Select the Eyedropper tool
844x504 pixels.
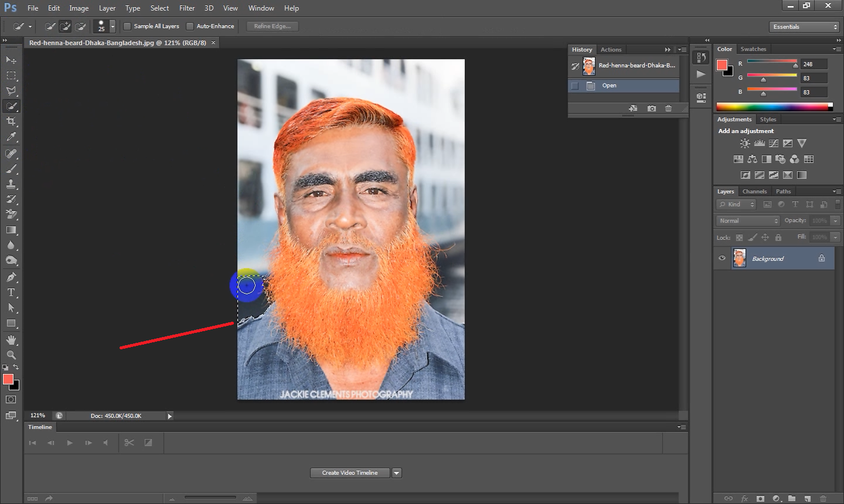click(x=11, y=137)
